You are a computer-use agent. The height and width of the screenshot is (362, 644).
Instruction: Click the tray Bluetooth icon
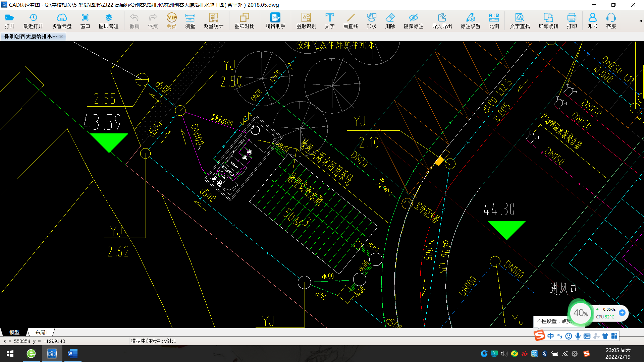coord(545,354)
